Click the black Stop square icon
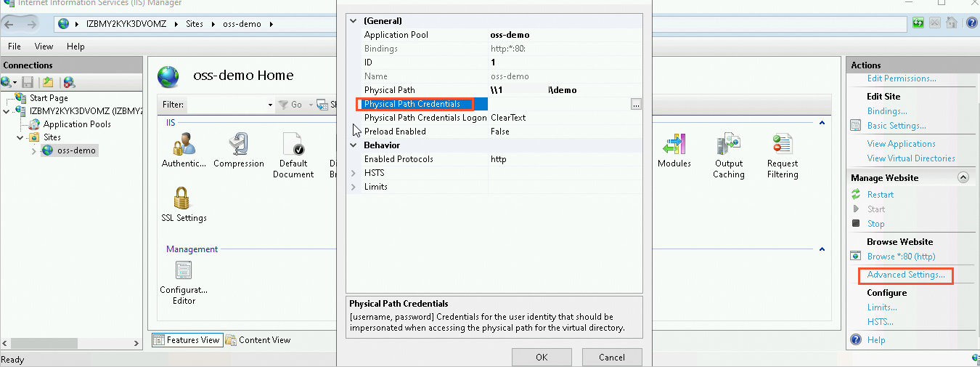The image size is (980, 367). click(x=856, y=223)
